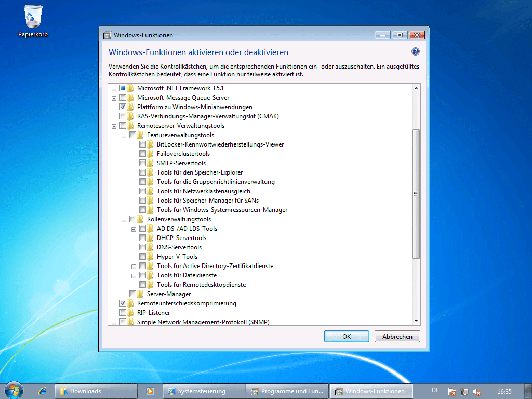
Task: Expand Tools für Active Directory-Zertifikatdienste node
Action: point(134,267)
